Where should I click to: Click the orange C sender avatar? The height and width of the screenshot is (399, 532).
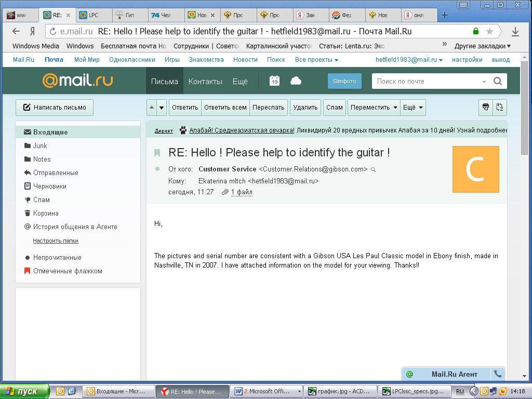click(x=476, y=169)
